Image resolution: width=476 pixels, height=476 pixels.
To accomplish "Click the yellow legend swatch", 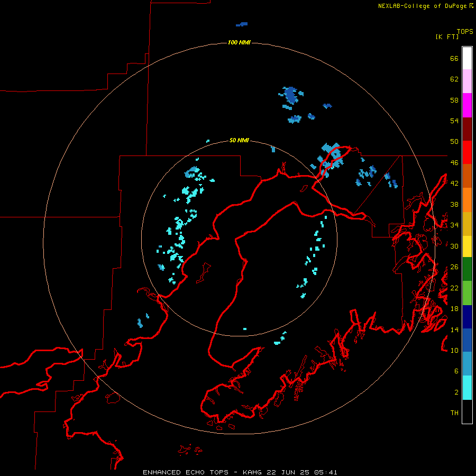I will (x=467, y=246).
